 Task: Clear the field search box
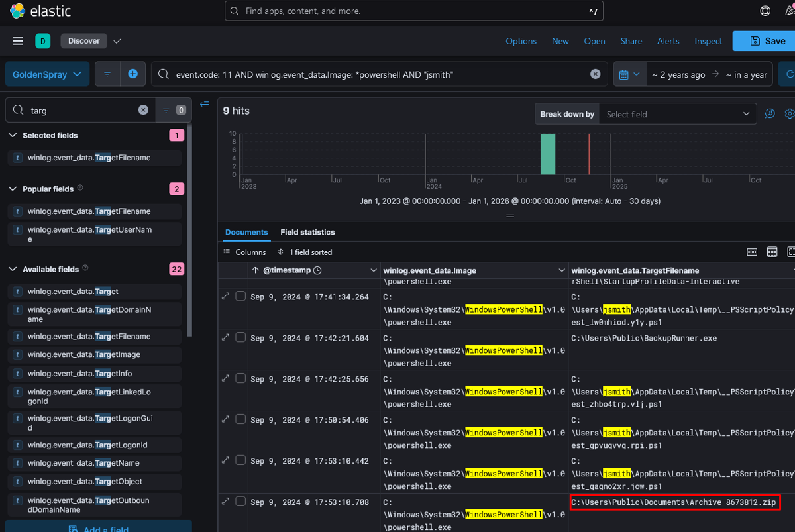143,110
